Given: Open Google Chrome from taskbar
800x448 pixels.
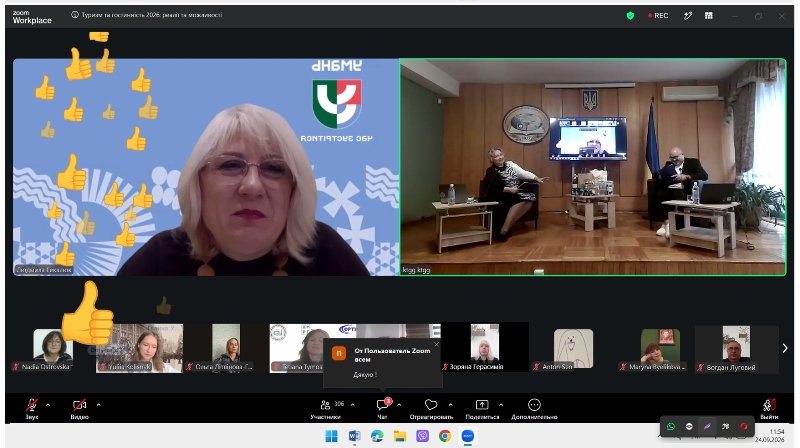Looking at the screenshot, I should pos(445,436).
